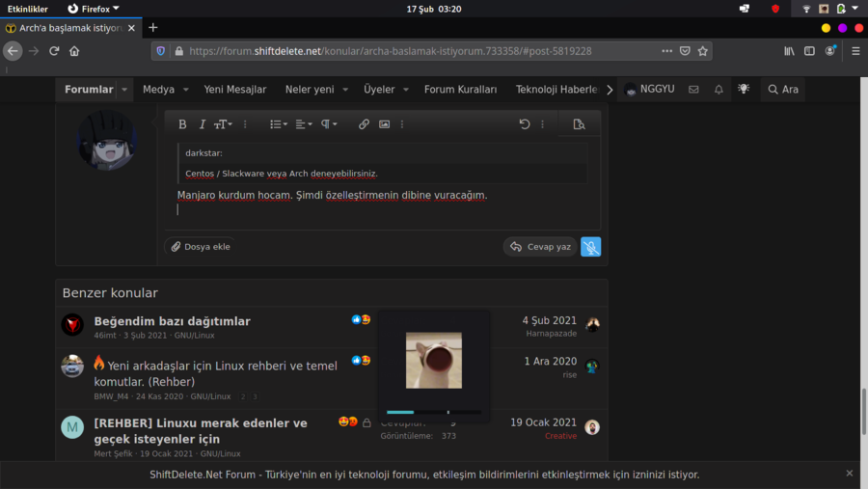Screen dimensions: 868x489
Task: Dismiss the notification permission banner
Action: (849, 473)
